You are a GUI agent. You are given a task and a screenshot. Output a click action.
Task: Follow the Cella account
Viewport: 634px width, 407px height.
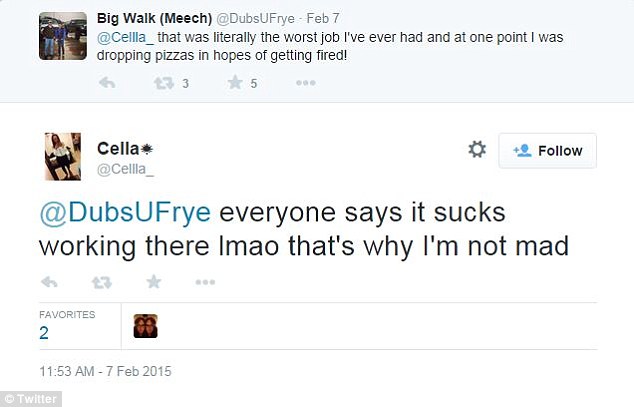click(x=547, y=151)
